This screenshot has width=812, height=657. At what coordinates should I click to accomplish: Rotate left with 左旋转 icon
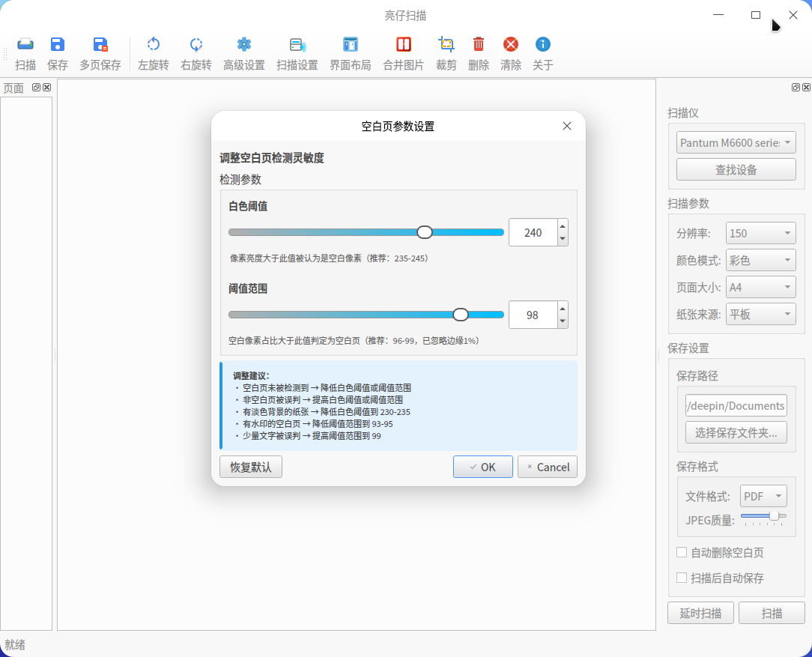pyautogui.click(x=154, y=44)
